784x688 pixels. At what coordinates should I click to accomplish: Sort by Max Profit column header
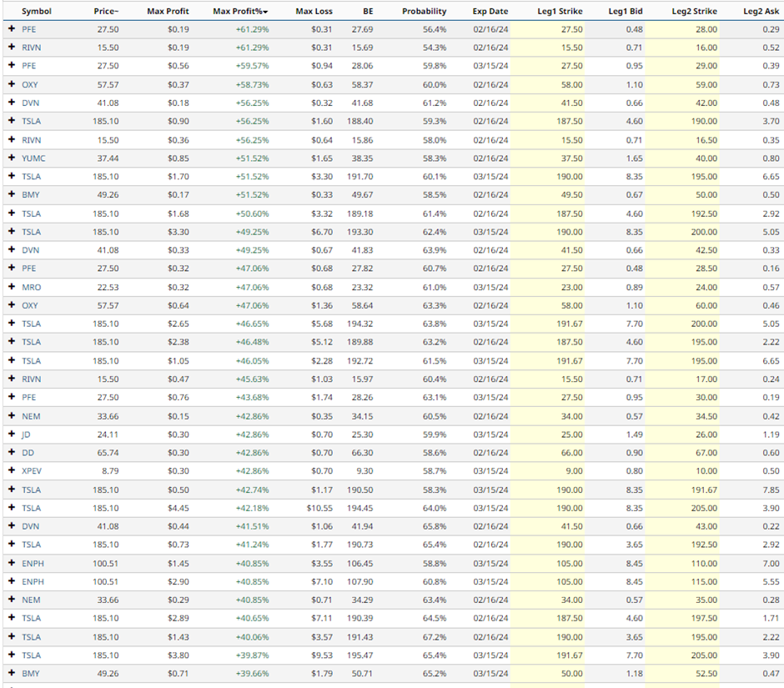(168, 11)
